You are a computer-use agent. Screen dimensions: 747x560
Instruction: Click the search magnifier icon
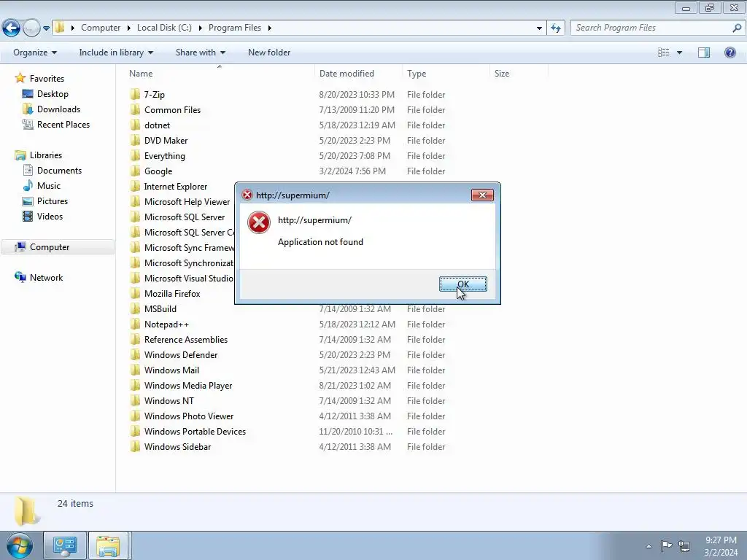click(737, 28)
